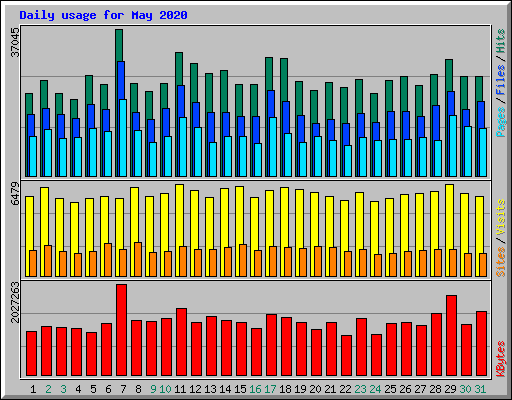
Task: Click green day label 17 on the x-axis
Action: pos(270,389)
